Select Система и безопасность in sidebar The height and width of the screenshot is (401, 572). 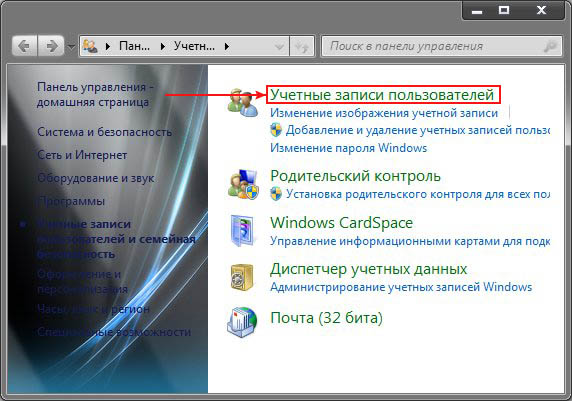[x=104, y=132]
